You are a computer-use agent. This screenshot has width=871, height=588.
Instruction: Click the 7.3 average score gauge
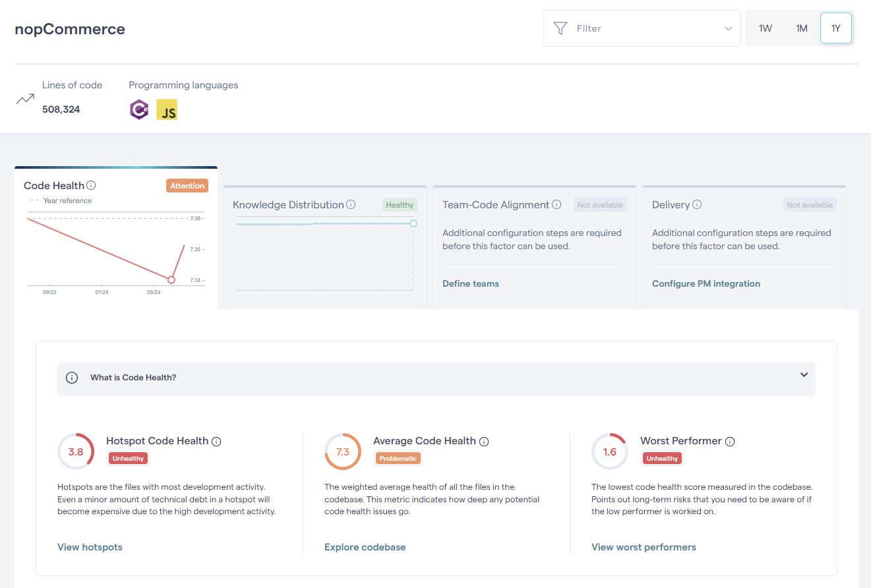(x=343, y=452)
